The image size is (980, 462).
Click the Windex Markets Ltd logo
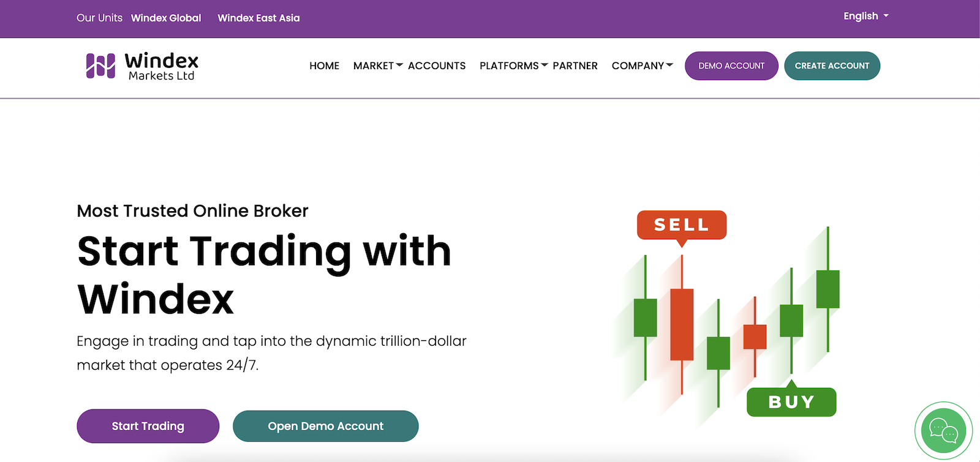tap(142, 65)
